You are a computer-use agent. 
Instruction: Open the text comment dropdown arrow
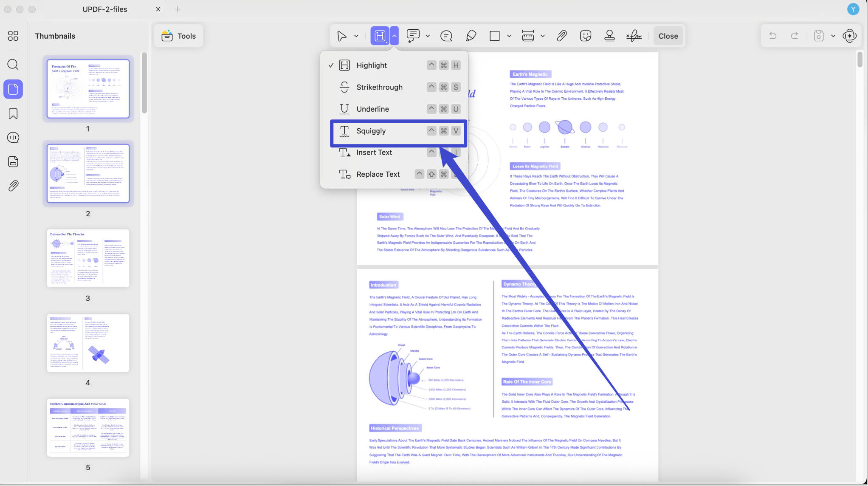click(x=428, y=36)
